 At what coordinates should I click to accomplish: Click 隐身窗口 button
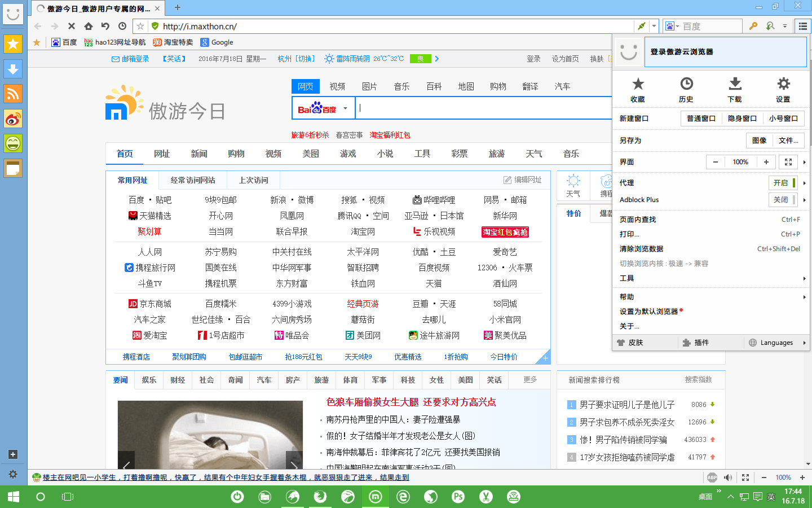(742, 119)
